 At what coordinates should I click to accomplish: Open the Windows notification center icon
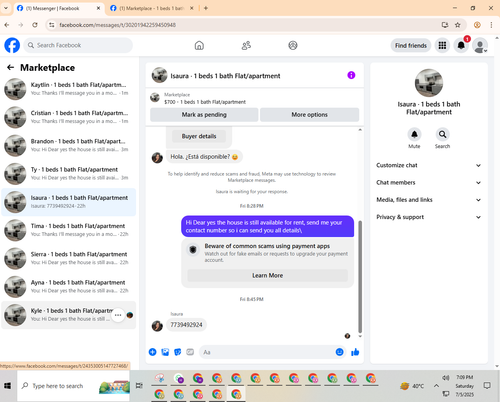487,386
